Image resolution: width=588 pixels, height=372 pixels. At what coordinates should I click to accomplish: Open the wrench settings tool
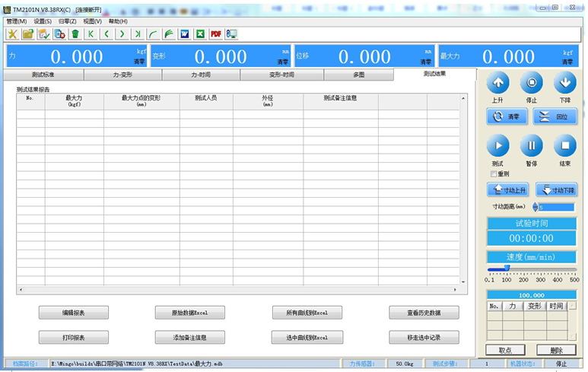13,34
